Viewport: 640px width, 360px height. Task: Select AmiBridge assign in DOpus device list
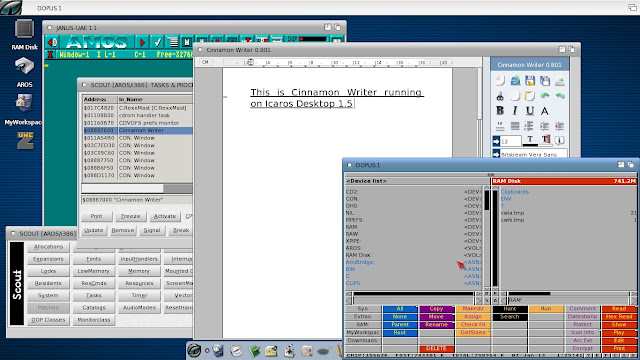[x=413, y=262]
